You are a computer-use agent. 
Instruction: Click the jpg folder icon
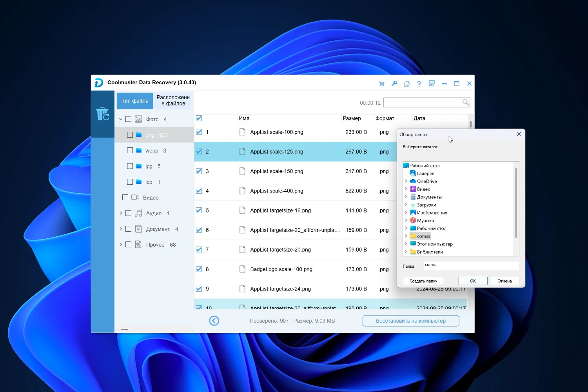139,166
